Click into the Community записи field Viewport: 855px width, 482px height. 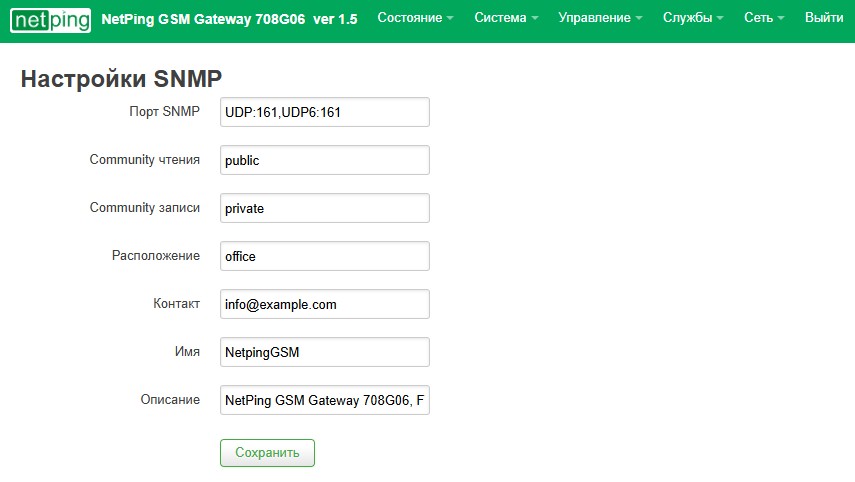pos(324,208)
